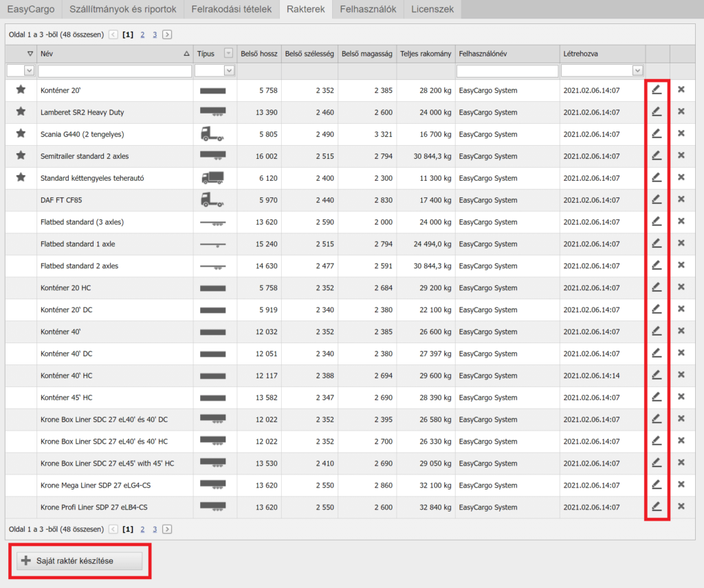This screenshot has width=704, height=588.
Task: Open the Típus column header dropdown arrow
Action: (x=228, y=54)
